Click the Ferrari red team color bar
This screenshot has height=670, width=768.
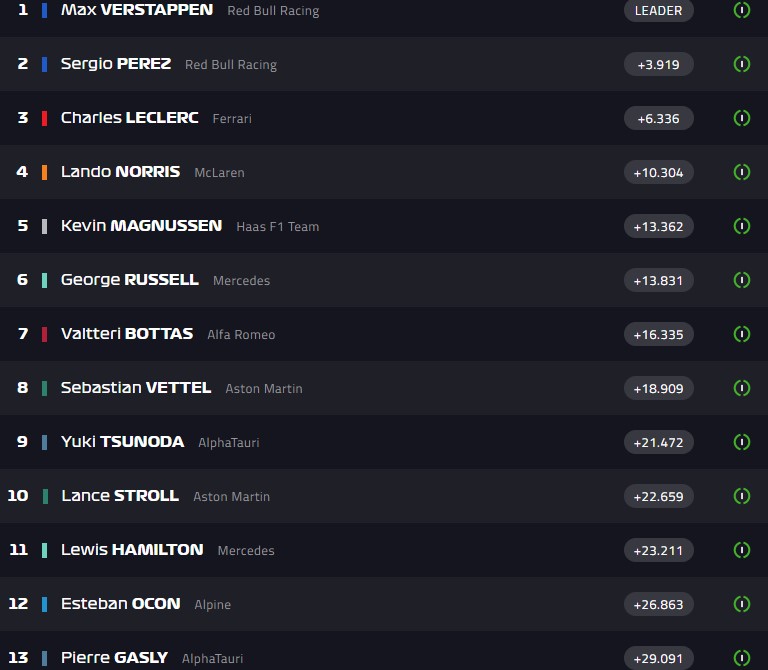(44, 118)
